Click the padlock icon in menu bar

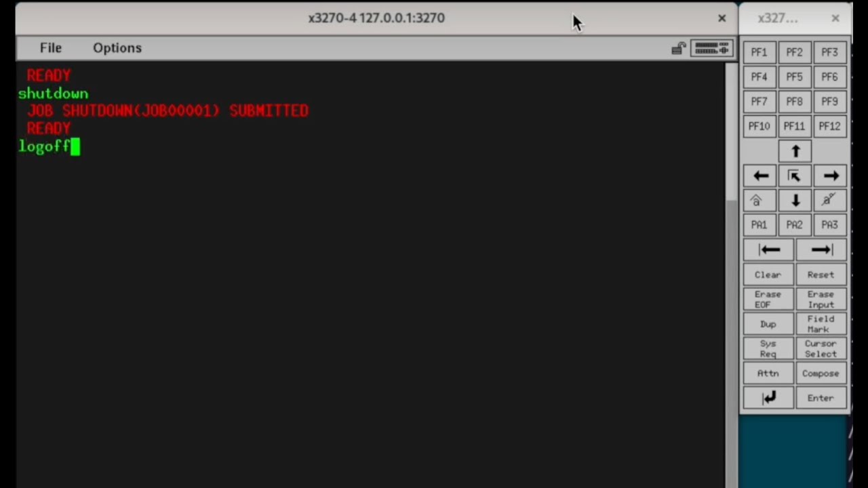[679, 48]
